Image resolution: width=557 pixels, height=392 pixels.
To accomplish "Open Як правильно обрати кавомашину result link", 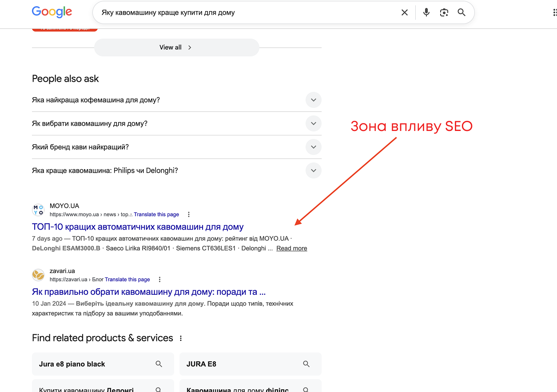I will point(149,292).
